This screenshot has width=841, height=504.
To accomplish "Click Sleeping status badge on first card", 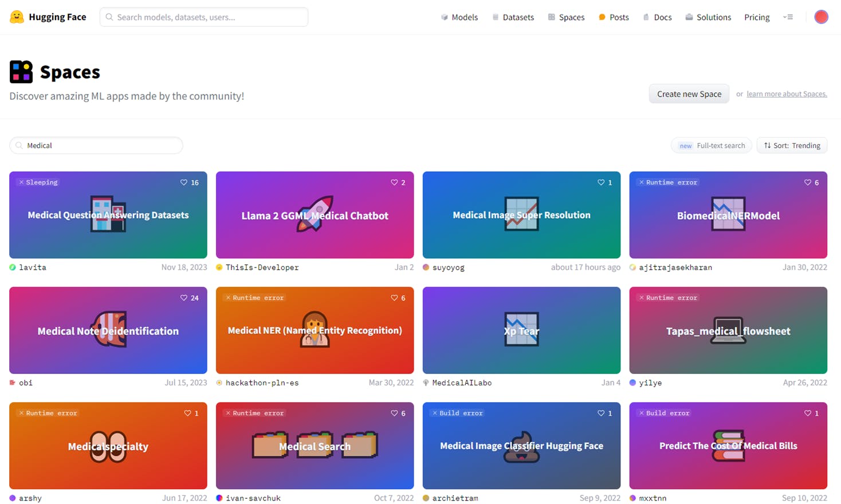I will [38, 182].
